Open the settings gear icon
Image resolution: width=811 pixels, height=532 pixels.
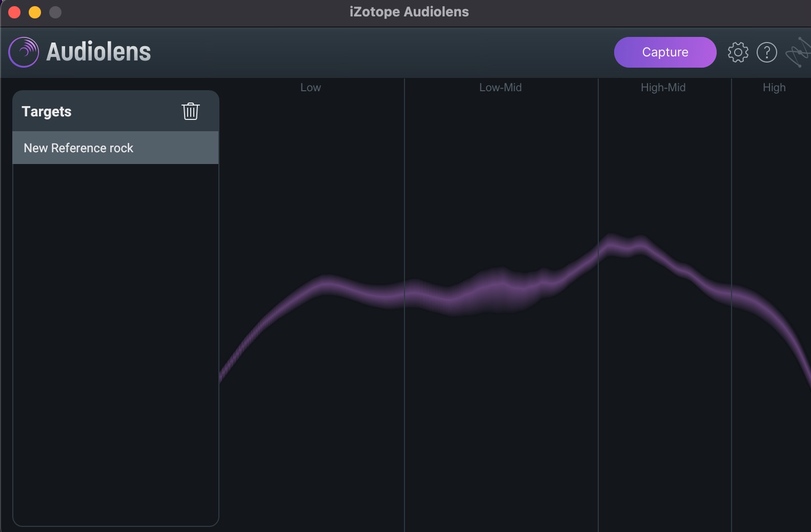click(x=738, y=52)
